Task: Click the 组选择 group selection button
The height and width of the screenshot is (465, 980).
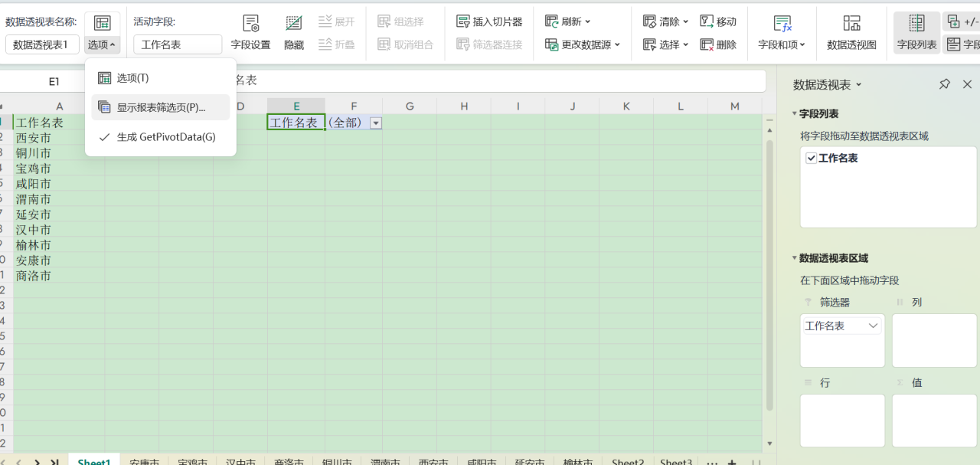Action: pyautogui.click(x=400, y=21)
